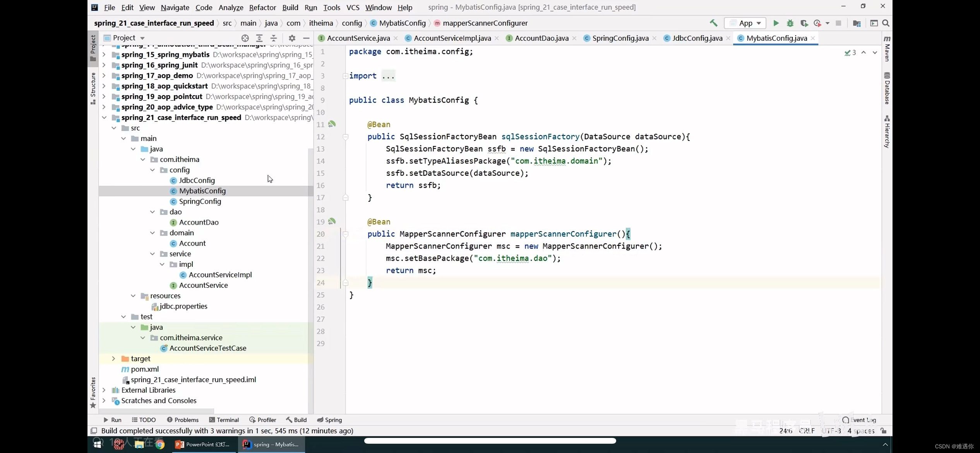The image size is (980, 453).
Task: Go to the next highlighted problem (down arrow)
Action: [x=875, y=52]
